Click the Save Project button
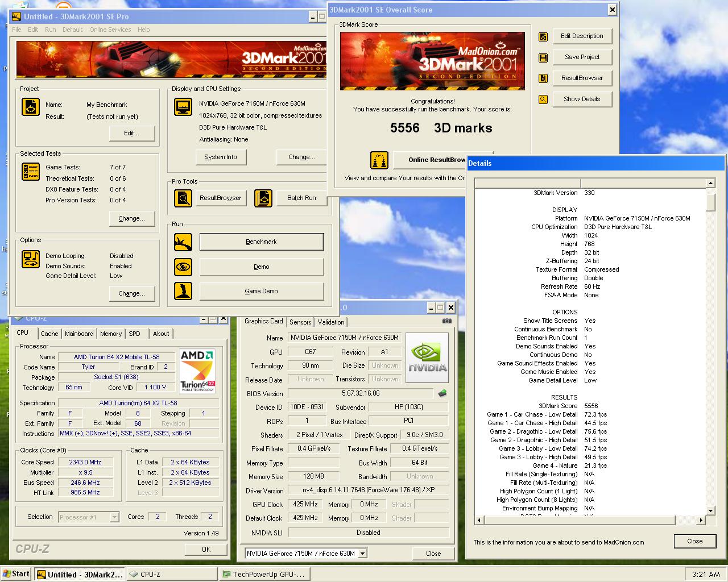Image resolution: width=728 pixels, height=582 pixels. [x=582, y=57]
